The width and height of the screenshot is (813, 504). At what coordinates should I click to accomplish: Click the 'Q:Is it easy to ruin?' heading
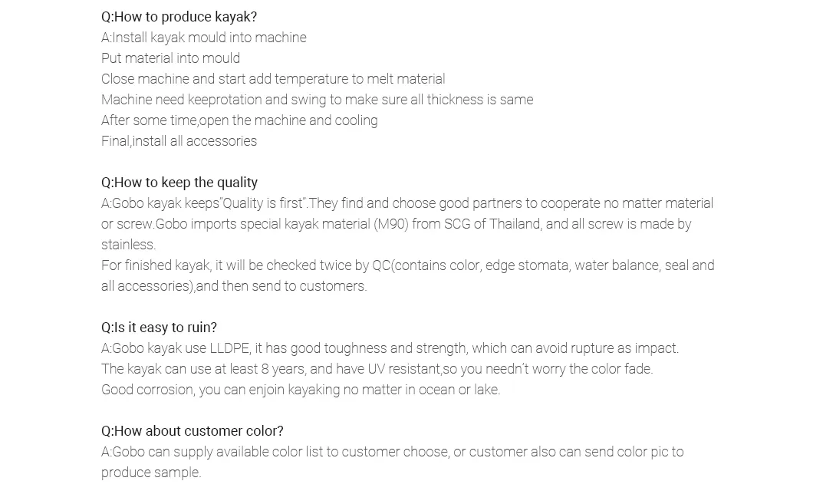click(x=160, y=328)
